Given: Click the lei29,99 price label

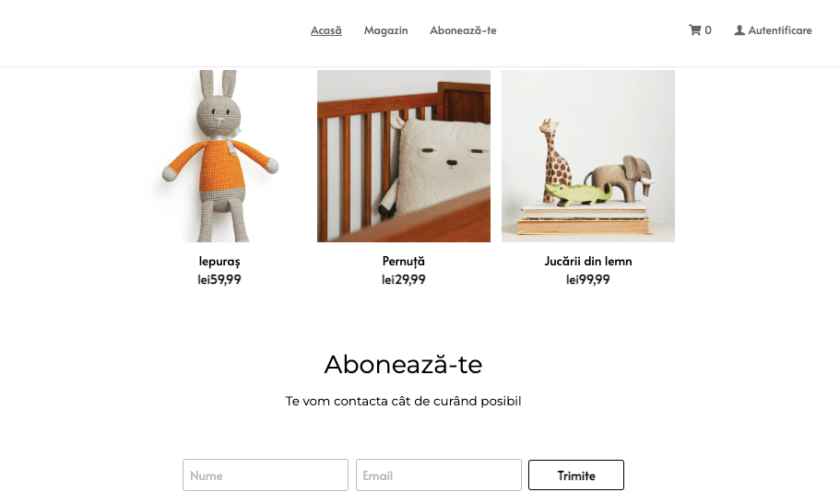Looking at the screenshot, I should [403, 279].
